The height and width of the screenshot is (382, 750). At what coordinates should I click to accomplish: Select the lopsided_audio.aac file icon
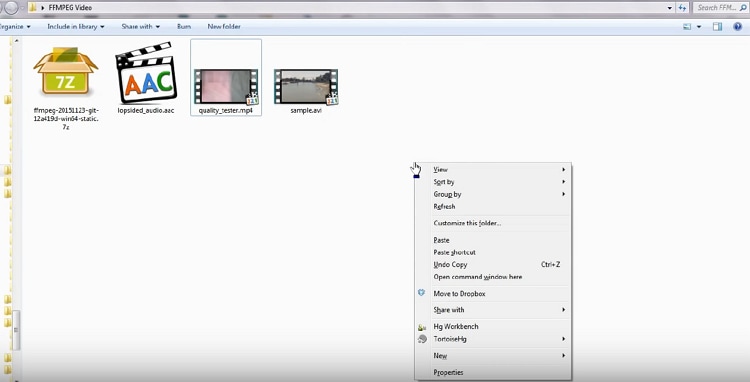click(146, 73)
